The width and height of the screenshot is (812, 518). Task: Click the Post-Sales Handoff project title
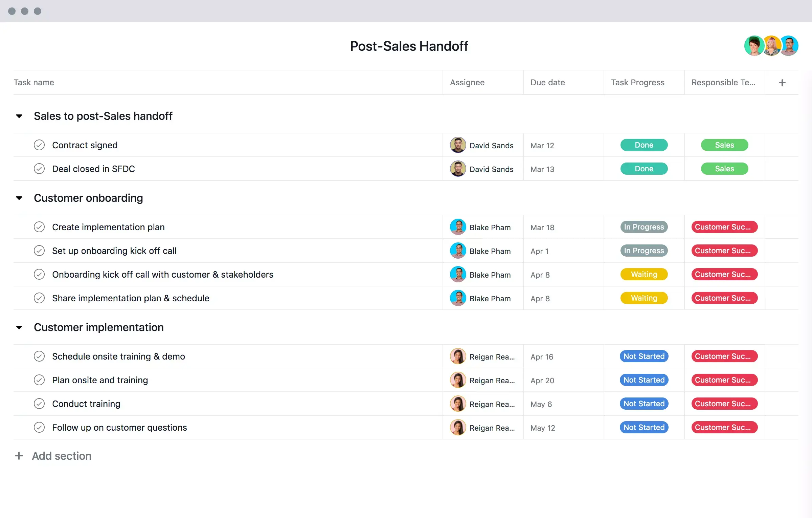point(408,46)
